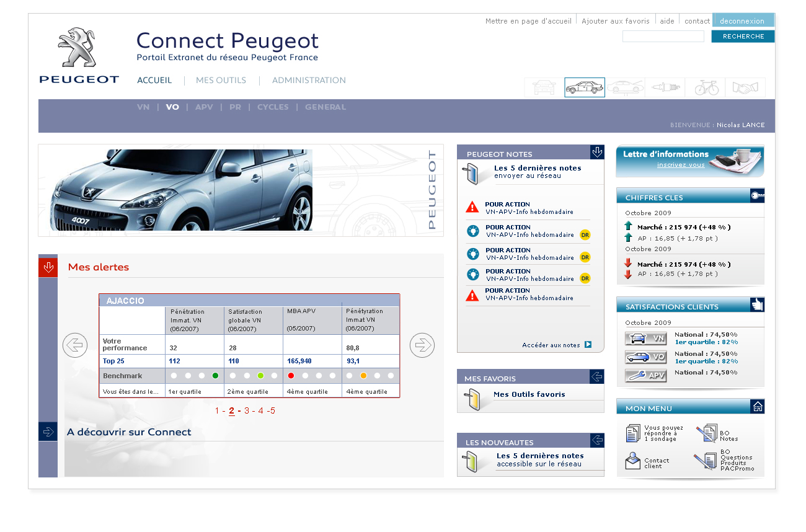Expand the Les Nouveautes panel arrow
806x532 pixels.
coord(597,440)
